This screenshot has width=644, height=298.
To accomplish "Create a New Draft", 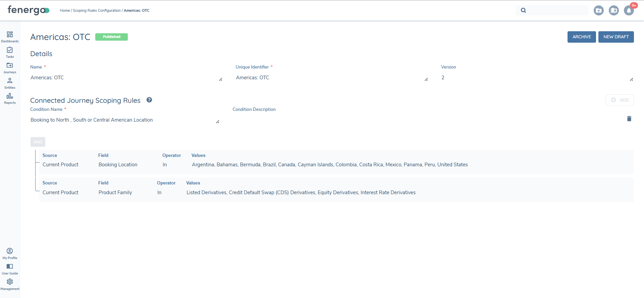I will click(616, 37).
